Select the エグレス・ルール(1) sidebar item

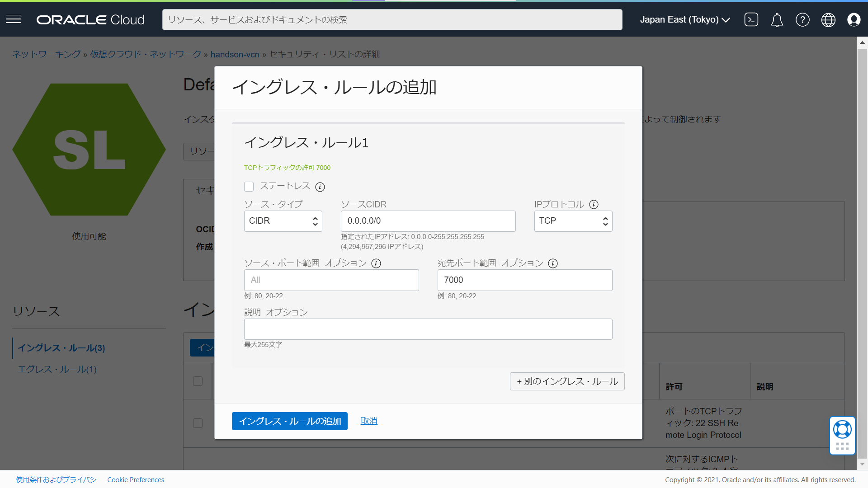tap(57, 369)
